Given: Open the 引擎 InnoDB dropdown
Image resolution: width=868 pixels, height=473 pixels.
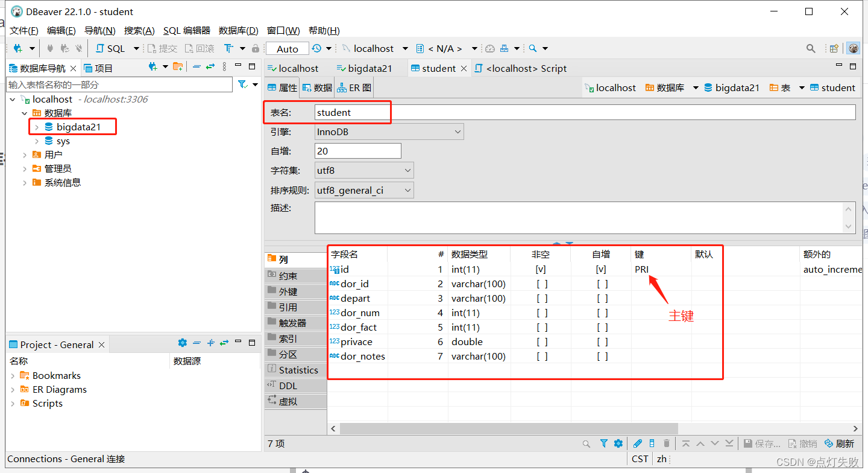Looking at the screenshot, I should tap(389, 132).
